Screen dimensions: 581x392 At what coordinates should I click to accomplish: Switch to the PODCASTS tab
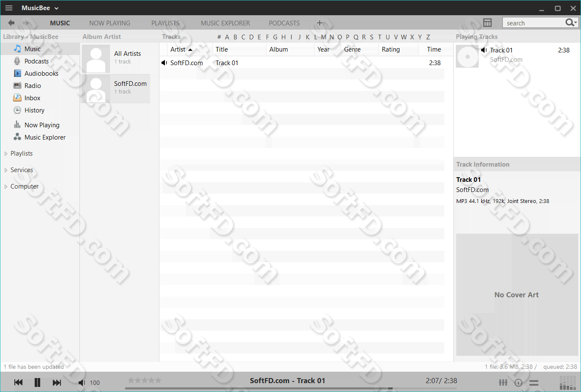pyautogui.click(x=284, y=23)
